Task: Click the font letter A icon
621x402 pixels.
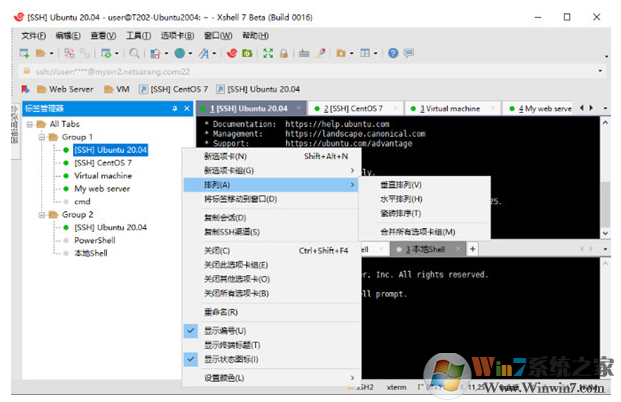Action: click(x=204, y=53)
